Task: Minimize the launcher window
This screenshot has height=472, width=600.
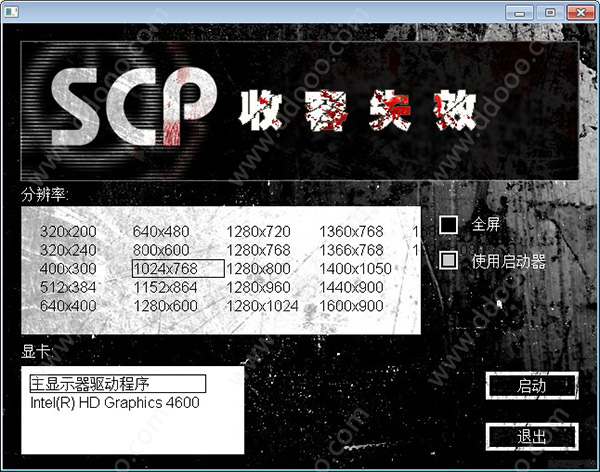Action: [x=519, y=13]
